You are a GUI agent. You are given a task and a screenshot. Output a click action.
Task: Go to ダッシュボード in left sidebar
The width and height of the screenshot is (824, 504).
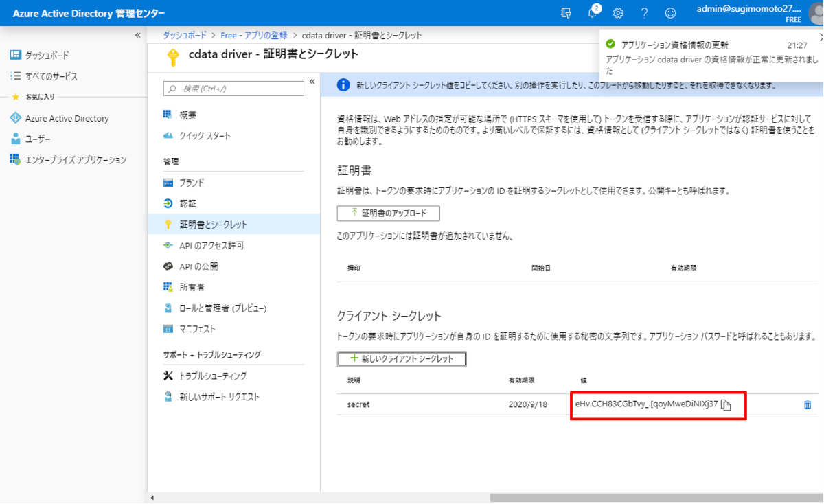pyautogui.click(x=47, y=55)
